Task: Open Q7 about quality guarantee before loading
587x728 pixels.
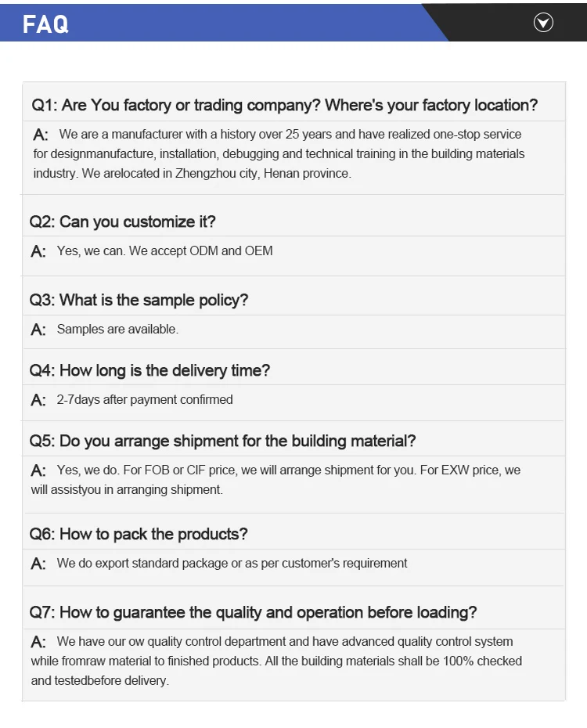Action: pos(253,612)
